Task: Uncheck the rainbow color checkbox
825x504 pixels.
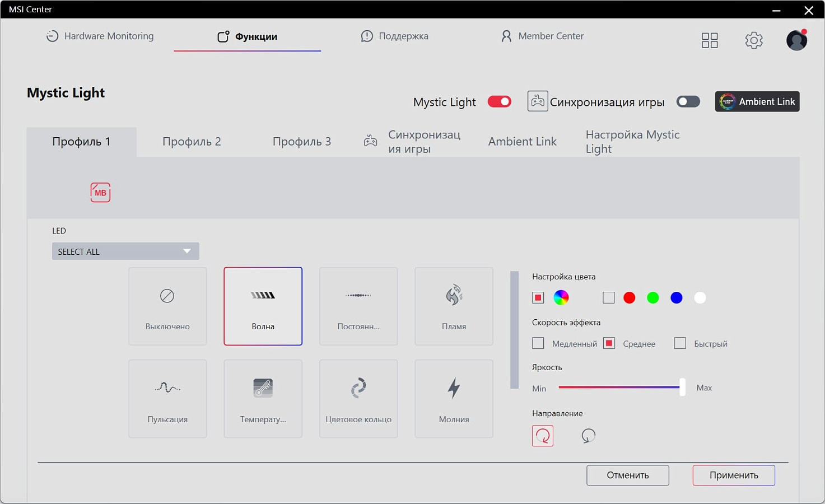Action: pos(538,298)
